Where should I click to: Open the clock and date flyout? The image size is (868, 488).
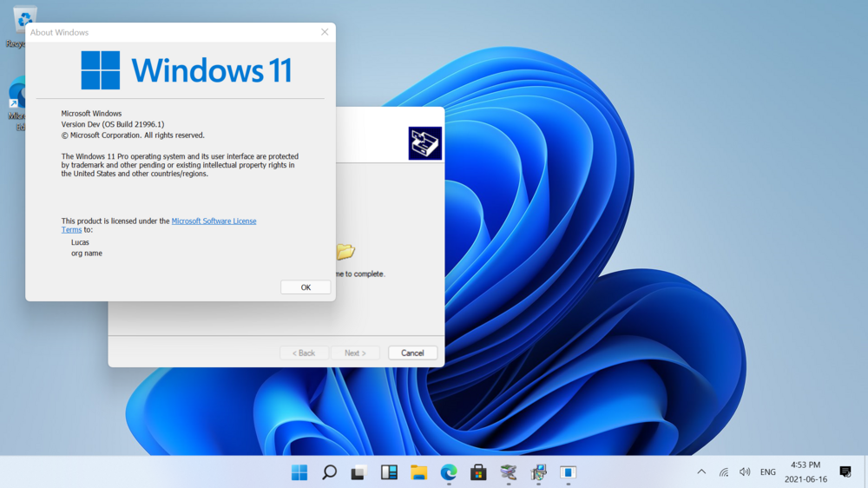pos(806,472)
